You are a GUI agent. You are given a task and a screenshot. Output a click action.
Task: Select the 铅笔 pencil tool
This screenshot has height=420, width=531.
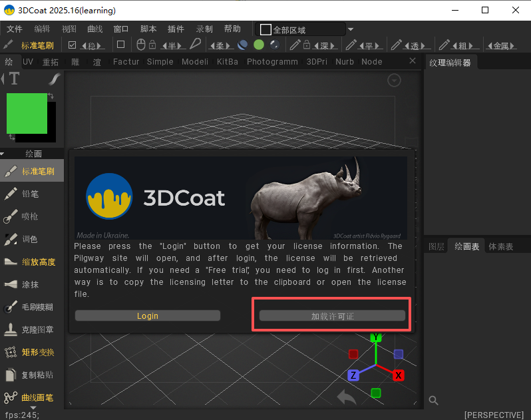click(x=31, y=194)
